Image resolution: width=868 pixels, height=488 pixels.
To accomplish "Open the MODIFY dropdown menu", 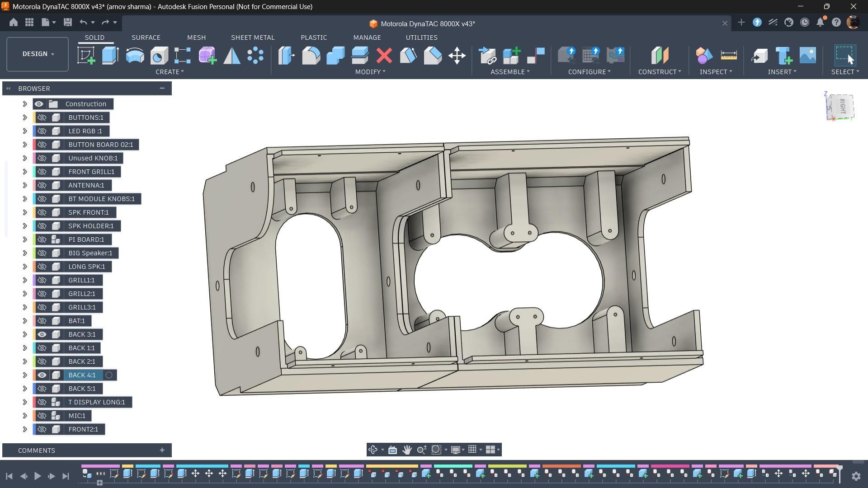I will [370, 72].
